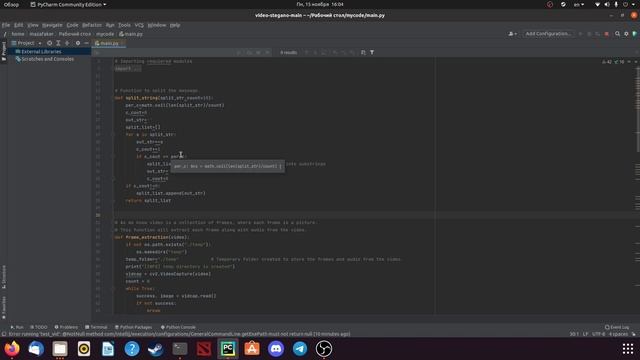The image size is (640, 360).
Task: Open the Terminal tool window
Action: point(96,327)
